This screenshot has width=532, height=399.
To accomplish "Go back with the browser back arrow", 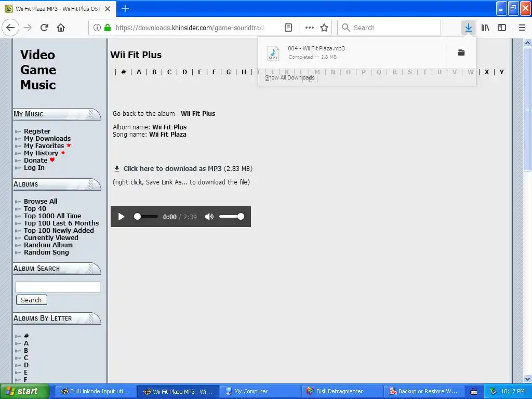I will [10, 28].
